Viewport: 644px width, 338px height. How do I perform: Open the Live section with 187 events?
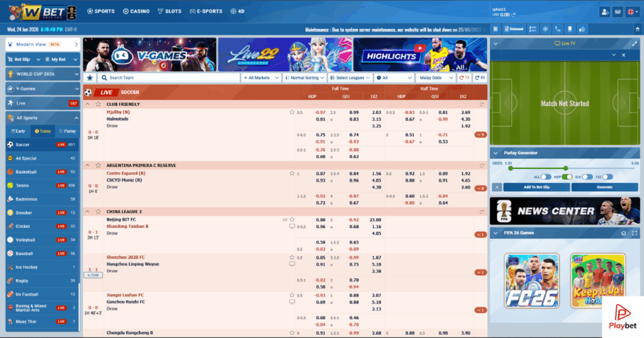point(42,104)
